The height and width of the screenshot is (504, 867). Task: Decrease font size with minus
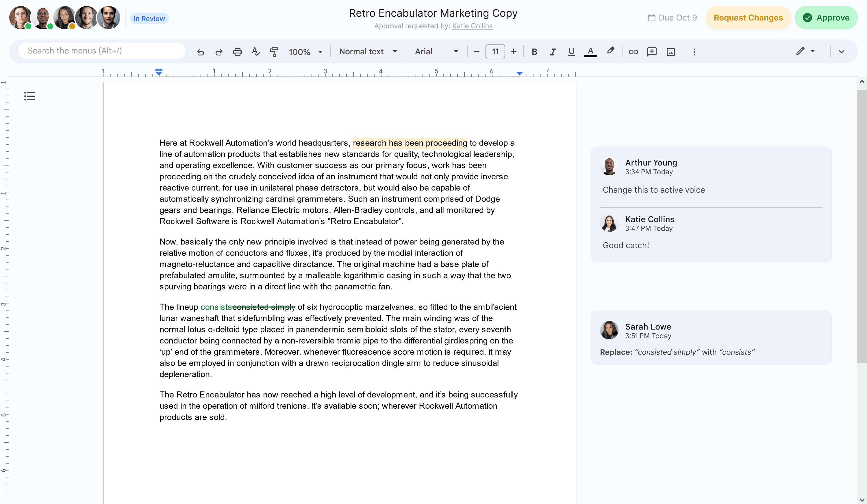477,52
